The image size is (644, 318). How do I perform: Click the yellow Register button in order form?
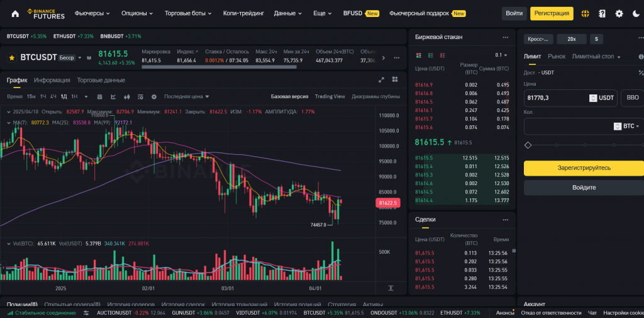click(584, 168)
